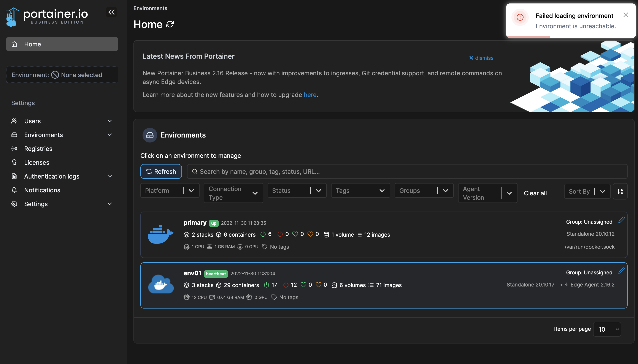Expand the Connection Type filter

233,193
